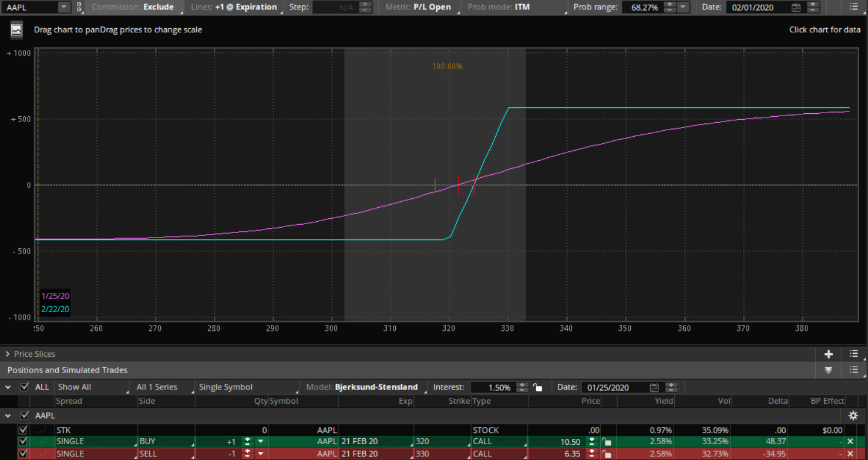Open the calendar icon for date 01/25/2020
868x460 pixels.
tap(654, 387)
